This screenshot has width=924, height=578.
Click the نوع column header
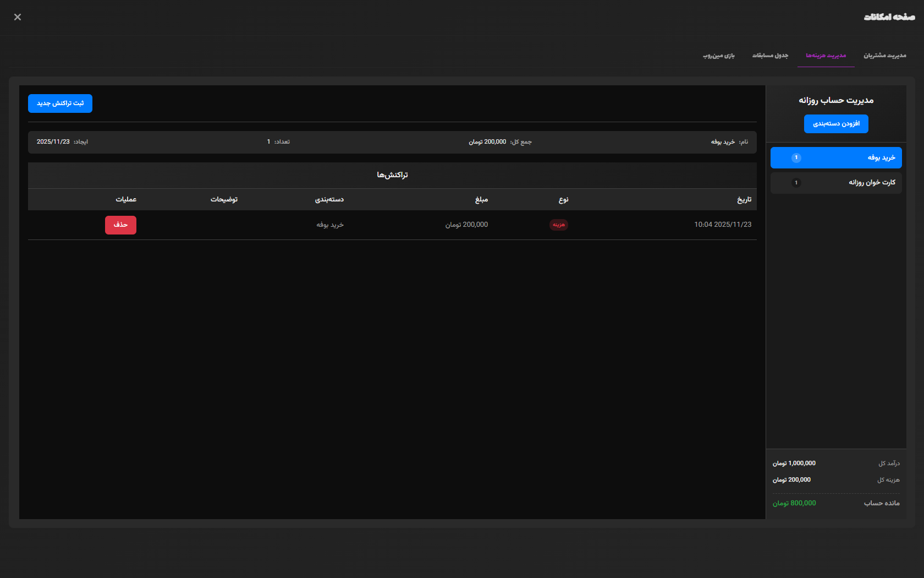point(563,200)
